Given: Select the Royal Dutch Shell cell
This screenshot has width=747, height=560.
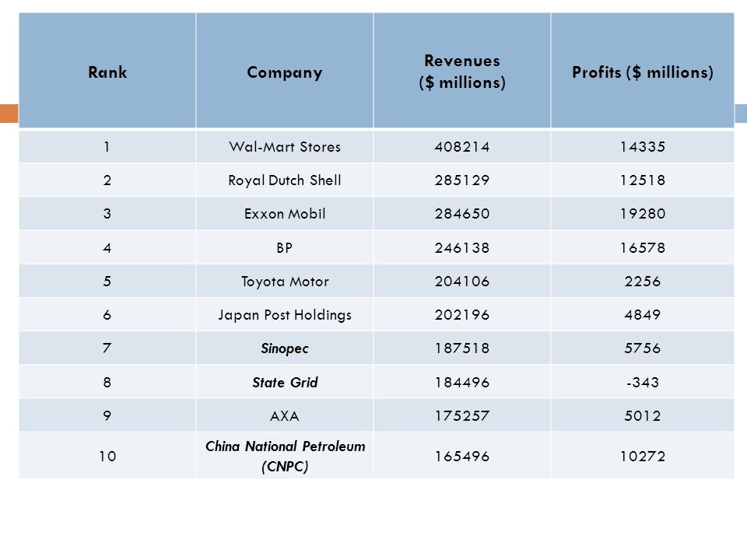Looking at the screenshot, I should coord(285,180).
